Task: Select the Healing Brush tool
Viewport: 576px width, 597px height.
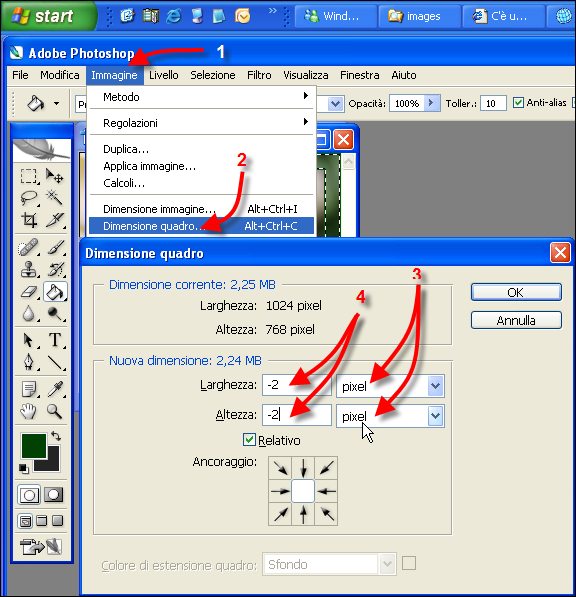Action: 29,247
